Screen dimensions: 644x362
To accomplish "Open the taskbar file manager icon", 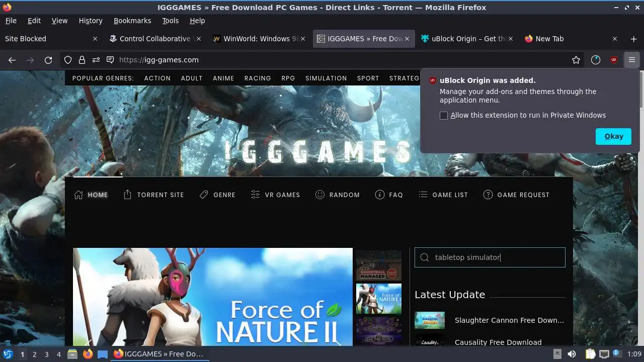I will 72,354.
